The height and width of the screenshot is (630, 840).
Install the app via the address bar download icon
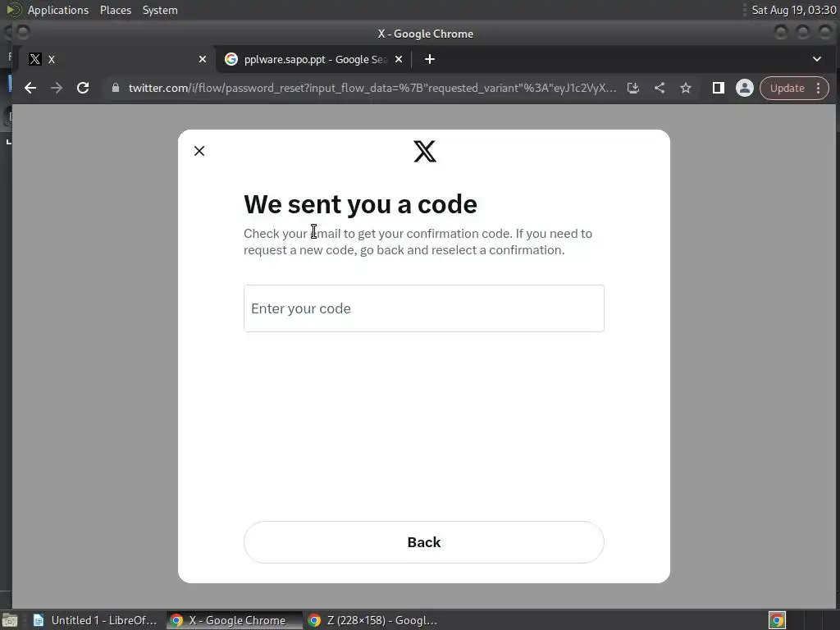633,89
